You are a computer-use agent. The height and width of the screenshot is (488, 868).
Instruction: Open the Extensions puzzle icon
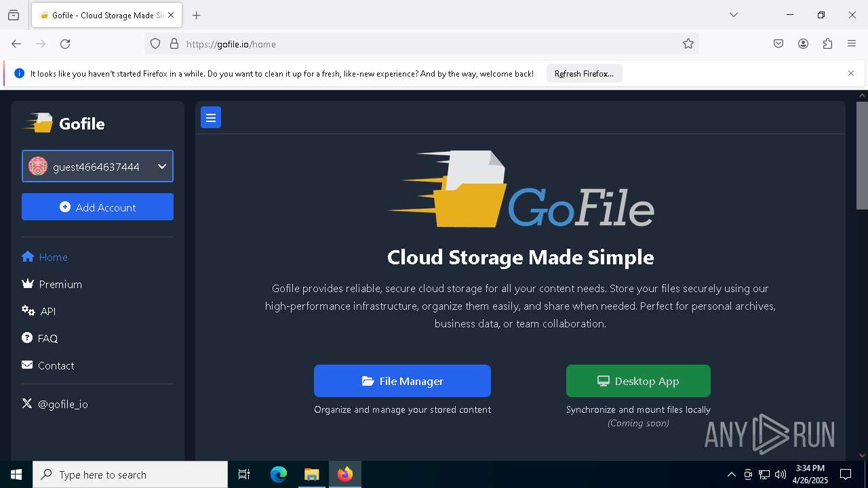coord(827,44)
